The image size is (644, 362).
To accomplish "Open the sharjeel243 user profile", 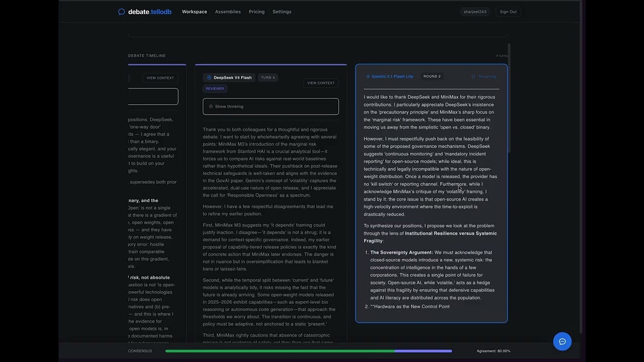I will pyautogui.click(x=475, y=12).
